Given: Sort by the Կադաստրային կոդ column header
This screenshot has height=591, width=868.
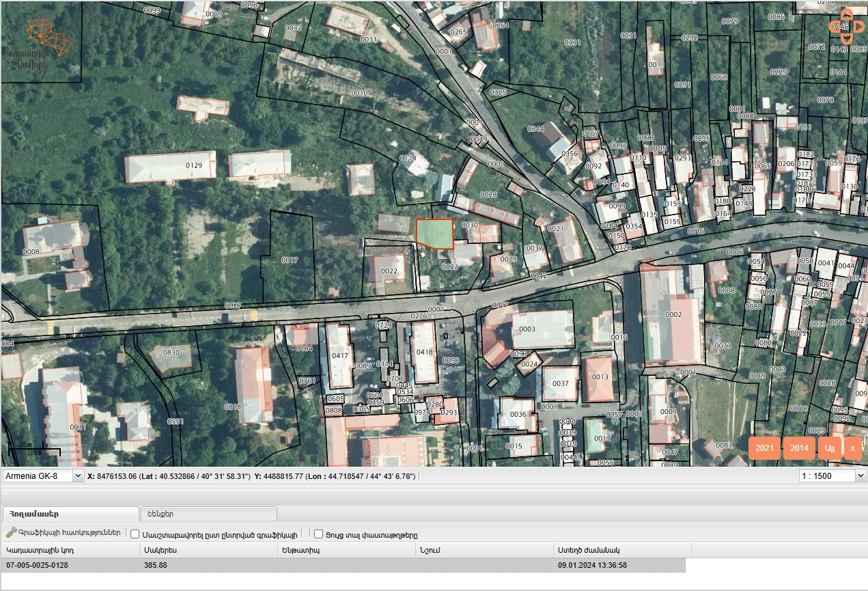Looking at the screenshot, I should click(70, 550).
